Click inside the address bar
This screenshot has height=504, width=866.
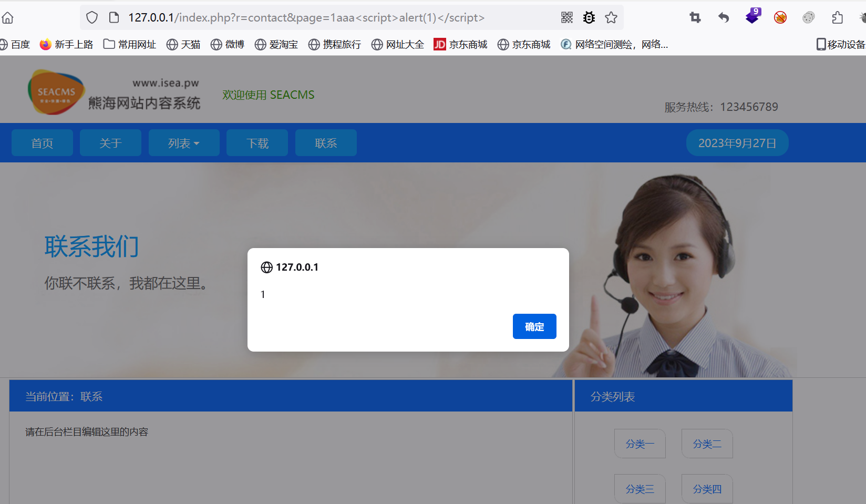tap(315, 17)
